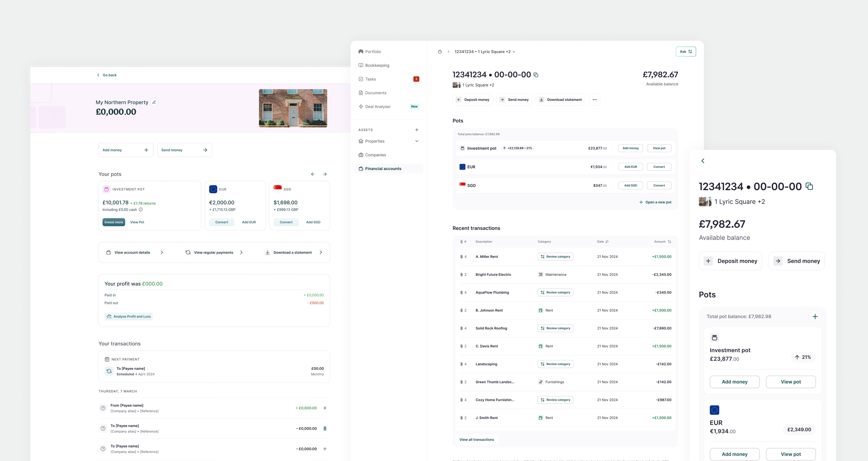The image size is (868, 461).
Task: Open Analyse Profit and Loss
Action: [129, 316]
